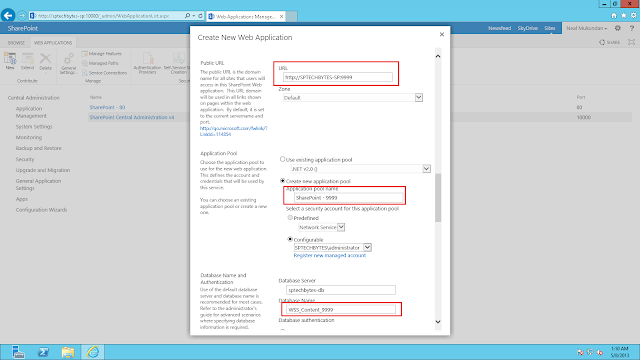Click the Share icon button
The width and height of the screenshot is (640, 360).
pyautogui.click(x=609, y=42)
